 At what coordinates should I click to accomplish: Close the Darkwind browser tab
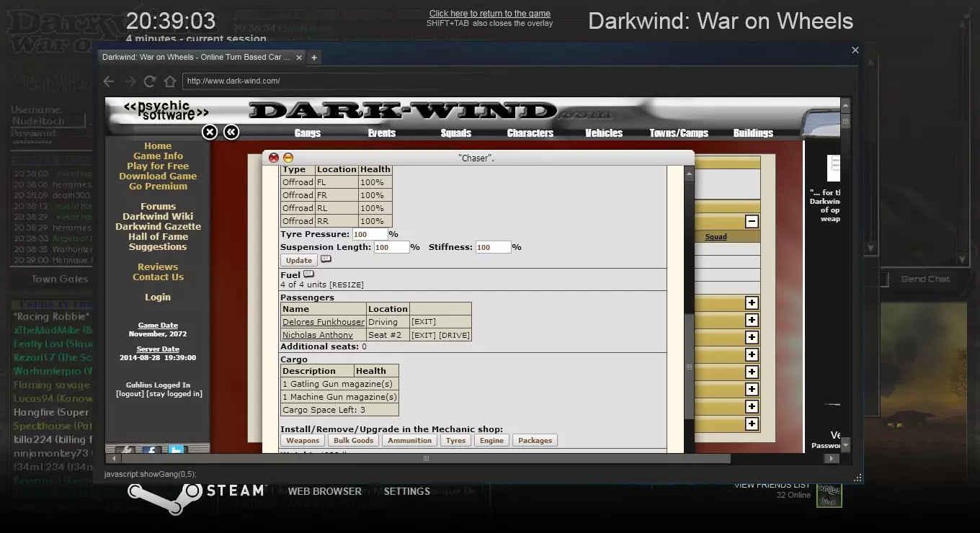(x=298, y=57)
